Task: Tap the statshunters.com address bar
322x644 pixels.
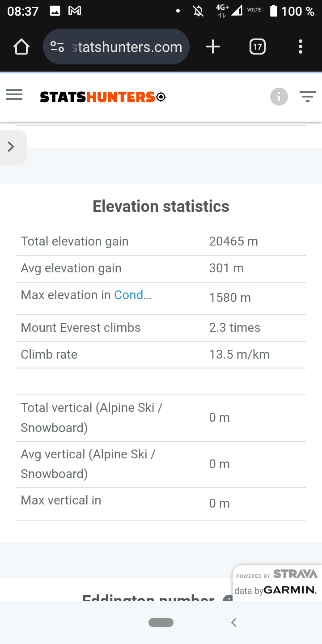Action: pos(127,47)
